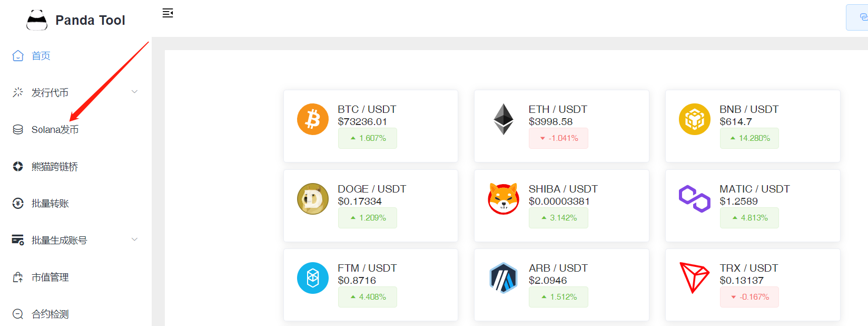This screenshot has width=868, height=326.
Task: Click the Panda Tool logo icon
Action: 37,20
